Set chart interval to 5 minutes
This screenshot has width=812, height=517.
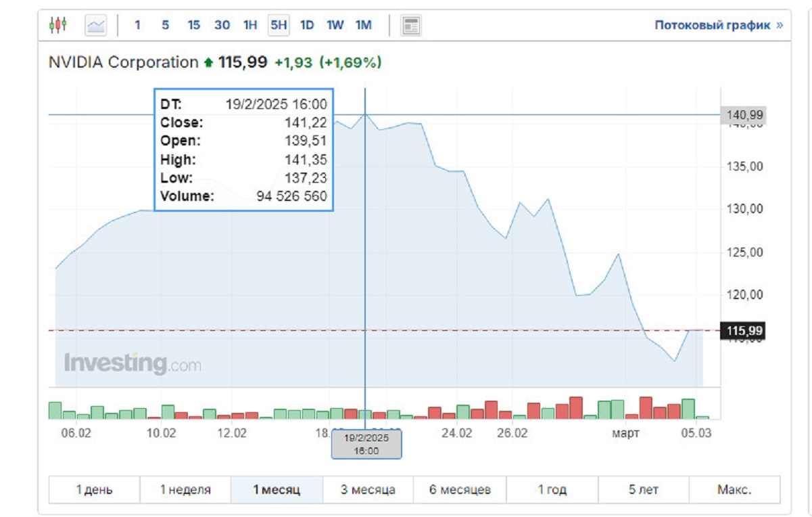click(x=165, y=26)
